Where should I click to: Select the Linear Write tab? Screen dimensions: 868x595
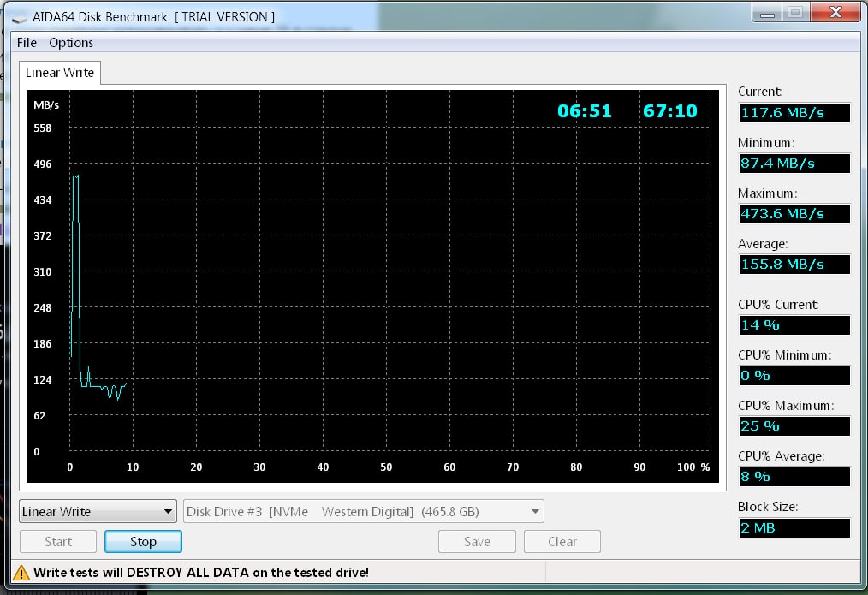coord(60,73)
